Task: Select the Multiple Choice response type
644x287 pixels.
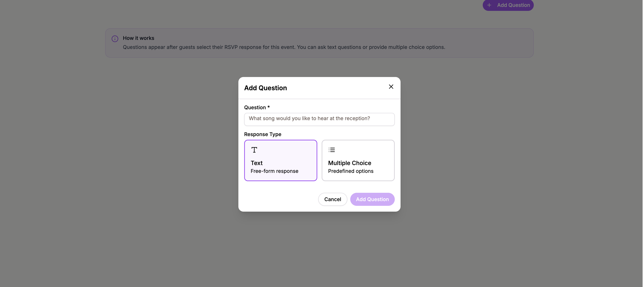Action: [358, 160]
